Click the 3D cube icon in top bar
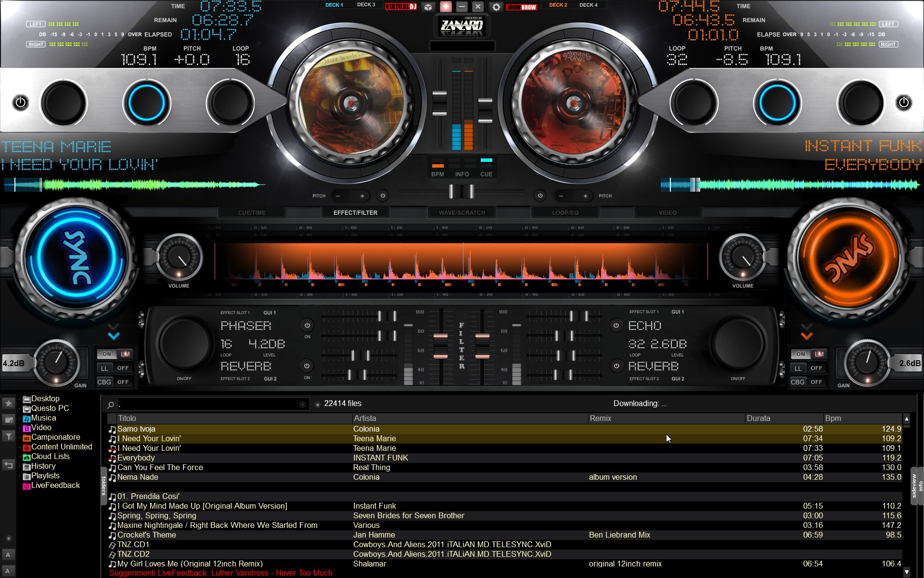924x578 pixels. pos(428,7)
